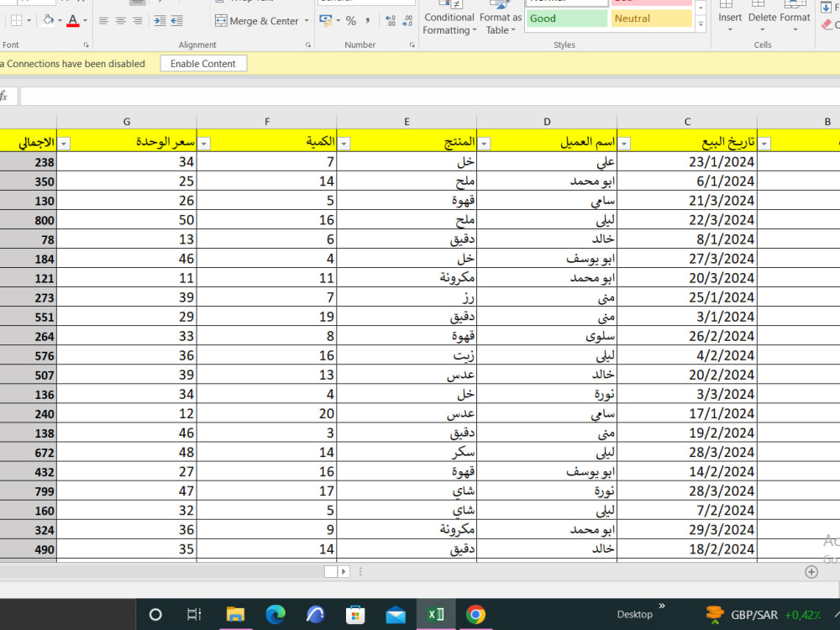Open Mail app from the taskbar
The width and height of the screenshot is (840, 630).
(x=396, y=615)
